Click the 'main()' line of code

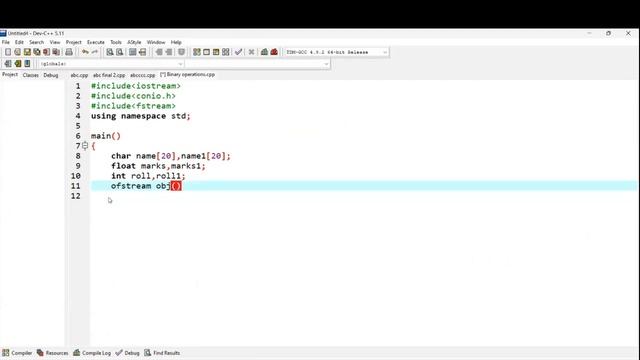click(x=106, y=136)
